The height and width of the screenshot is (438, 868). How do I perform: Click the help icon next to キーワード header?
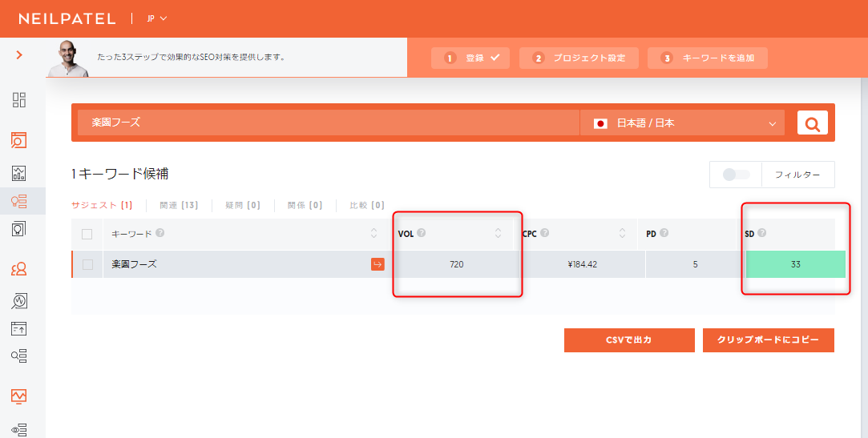(x=160, y=233)
